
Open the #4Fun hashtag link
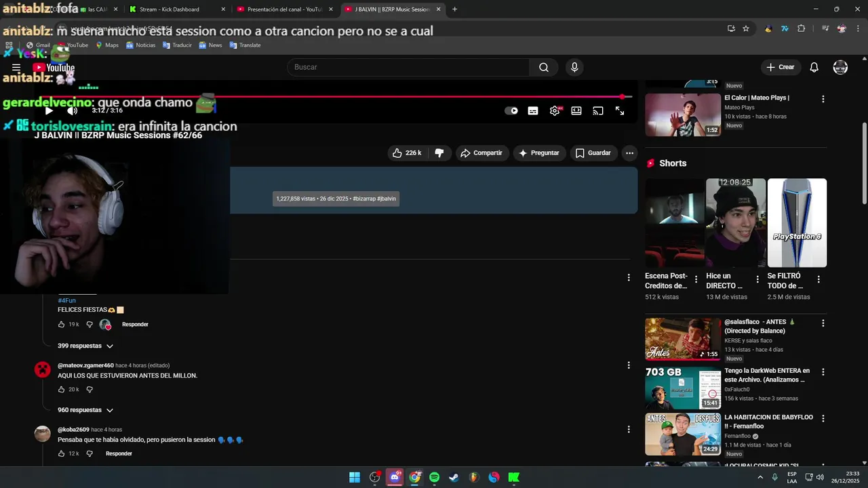(x=66, y=300)
